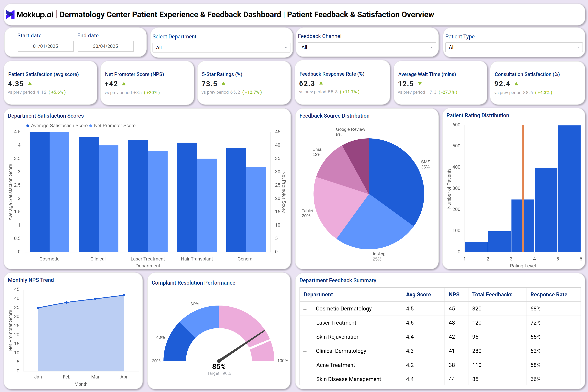Image resolution: width=588 pixels, height=392 pixels.
Task: Click the up arrow beside Patient Satisfaction 4.35
Action: [x=30, y=83]
